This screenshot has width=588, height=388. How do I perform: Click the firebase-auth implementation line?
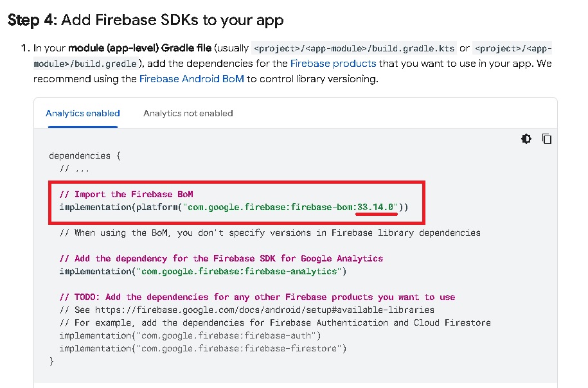(x=190, y=335)
